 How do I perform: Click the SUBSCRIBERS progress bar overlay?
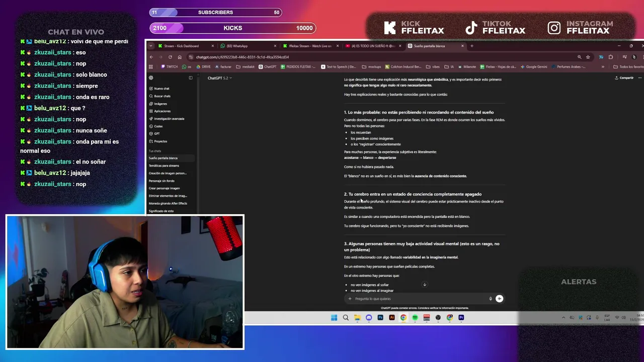coord(215,12)
